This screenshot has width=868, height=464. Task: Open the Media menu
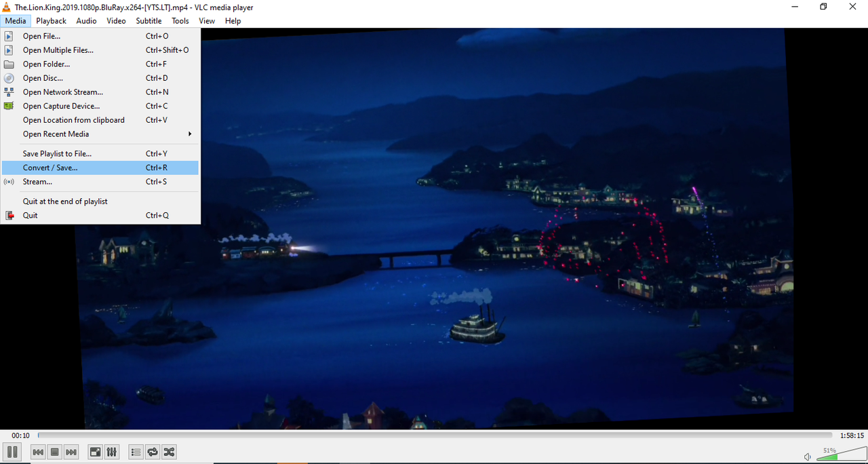(15, 21)
